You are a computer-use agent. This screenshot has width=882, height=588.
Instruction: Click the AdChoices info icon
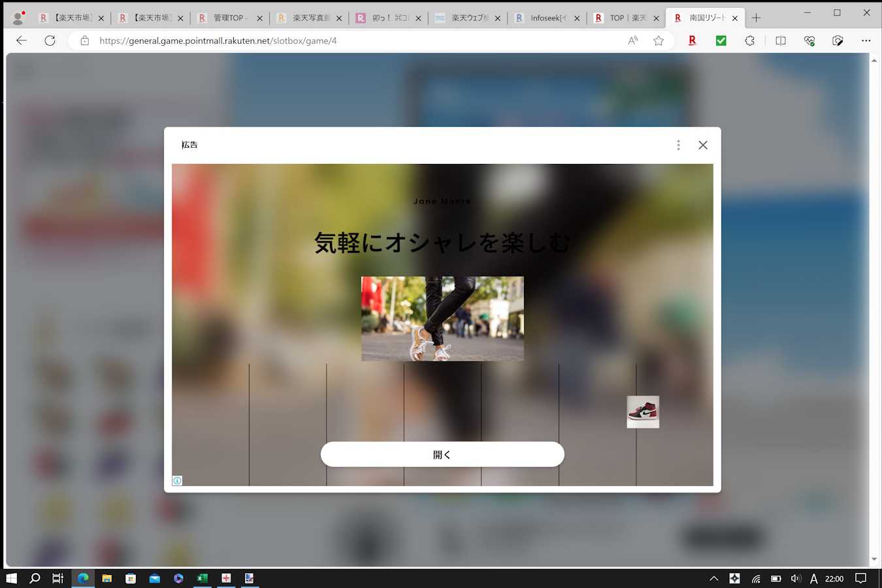177,481
